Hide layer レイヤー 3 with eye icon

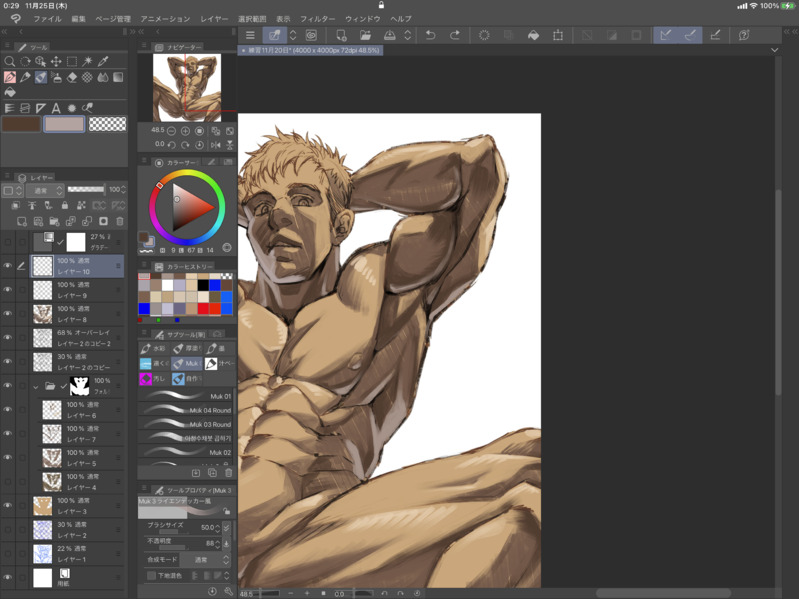coord(8,505)
